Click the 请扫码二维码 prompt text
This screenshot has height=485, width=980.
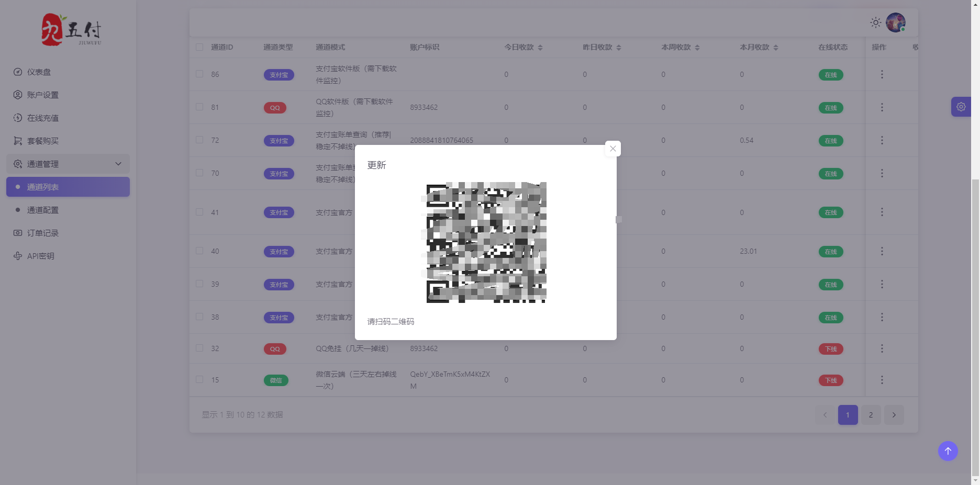[x=391, y=322]
